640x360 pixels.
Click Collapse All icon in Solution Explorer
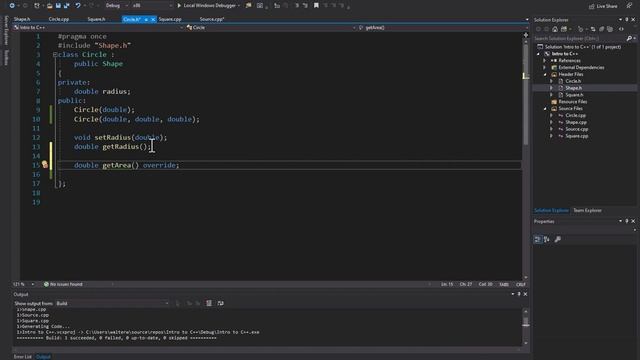602,29
